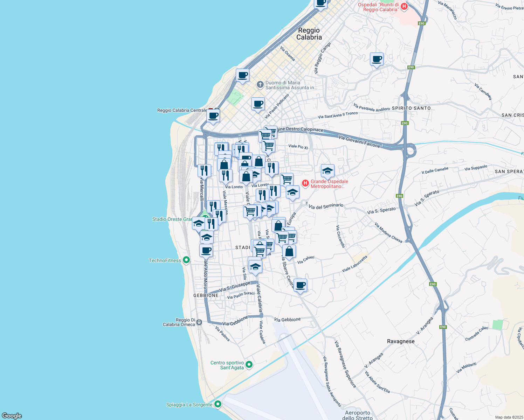
Task: Select the Ravagnese district label
Action: pyautogui.click(x=401, y=341)
